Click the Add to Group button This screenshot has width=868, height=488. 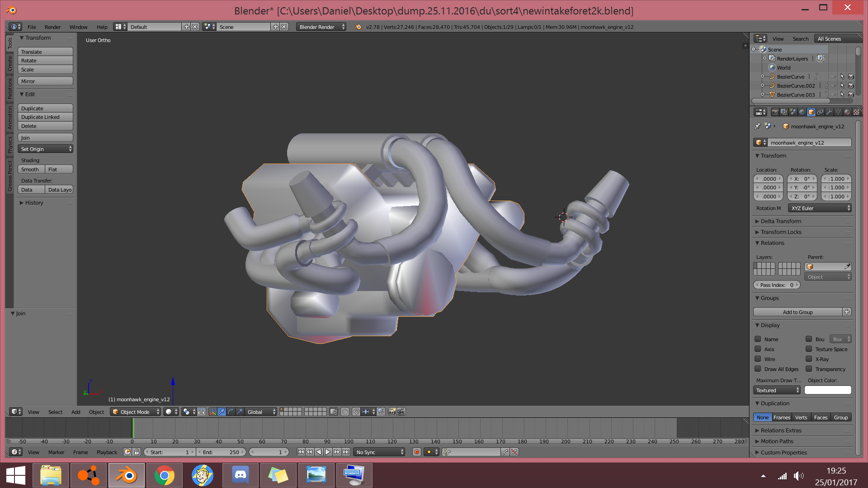coord(797,312)
